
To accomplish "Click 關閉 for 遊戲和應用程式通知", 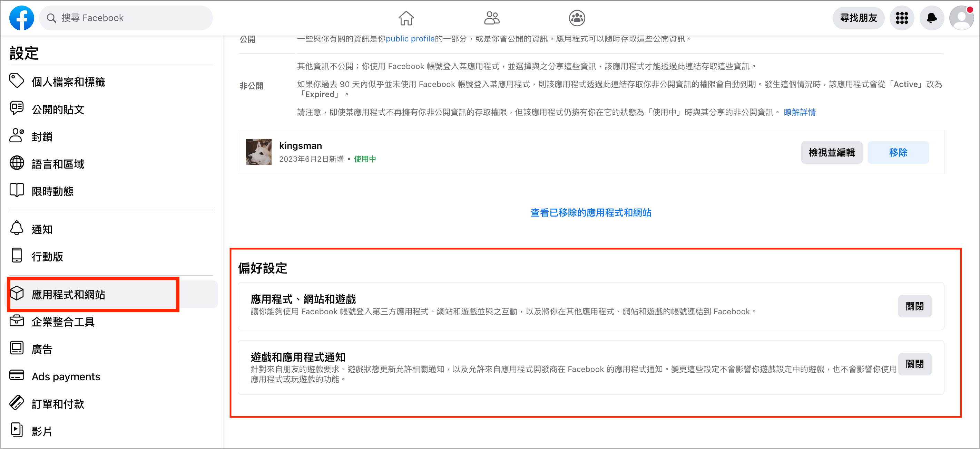I will 914,364.
